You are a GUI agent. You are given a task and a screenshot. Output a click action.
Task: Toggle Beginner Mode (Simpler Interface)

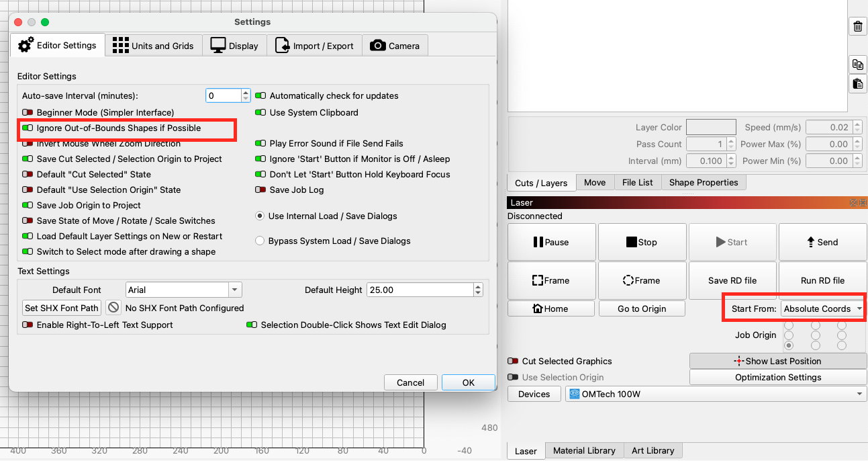(28, 113)
